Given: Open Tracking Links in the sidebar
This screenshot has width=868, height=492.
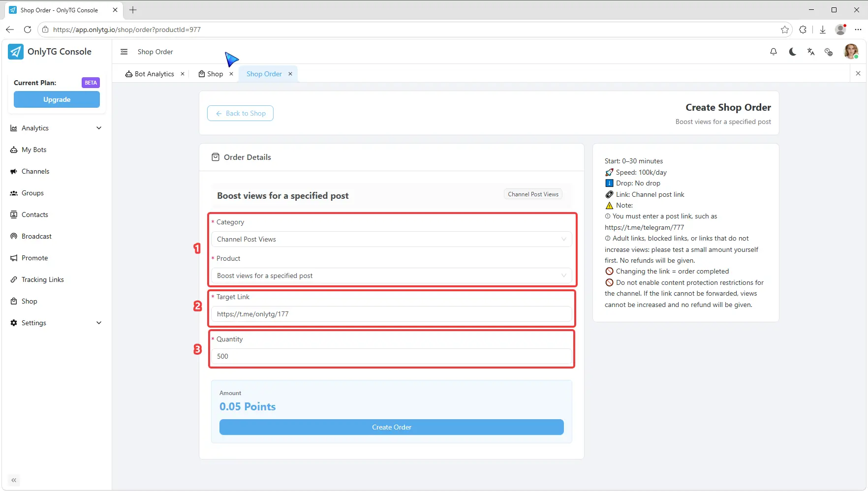Looking at the screenshot, I should tap(57, 279).
